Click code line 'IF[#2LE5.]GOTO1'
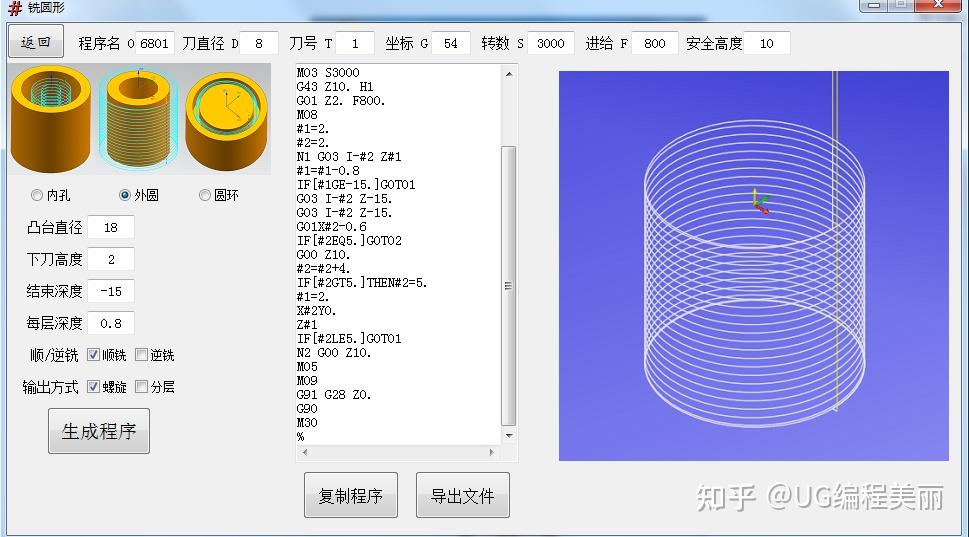Image resolution: width=969 pixels, height=537 pixels. coord(349,339)
